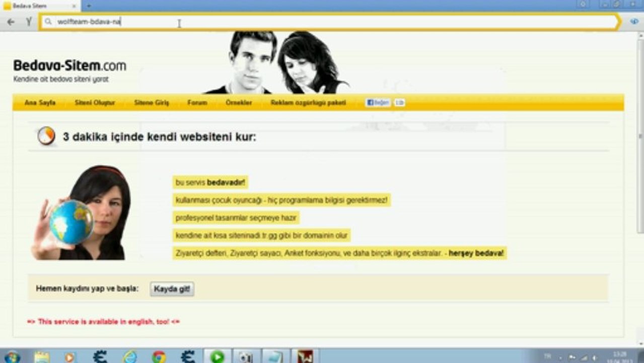
Task: Click the Kayda git! button
Action: (172, 289)
